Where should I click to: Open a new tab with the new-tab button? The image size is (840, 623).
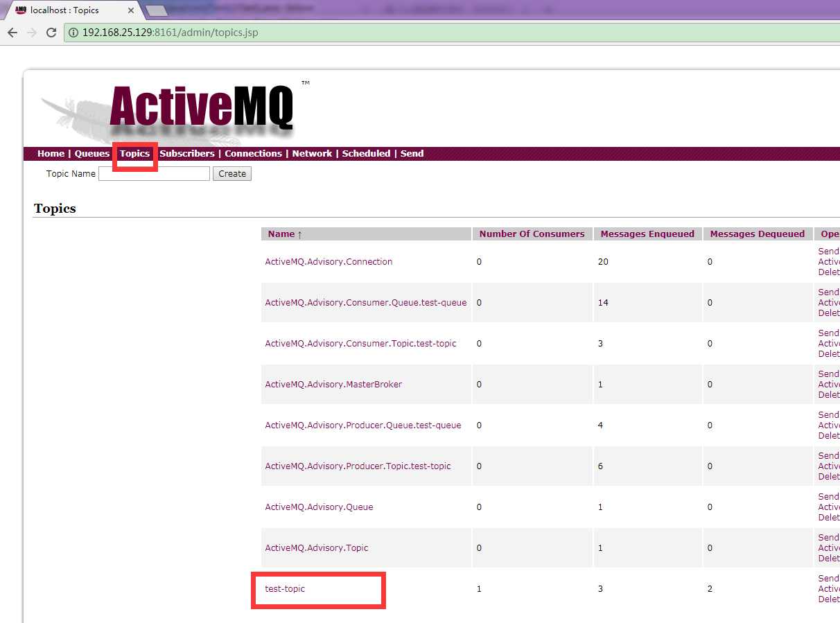pyautogui.click(x=157, y=10)
